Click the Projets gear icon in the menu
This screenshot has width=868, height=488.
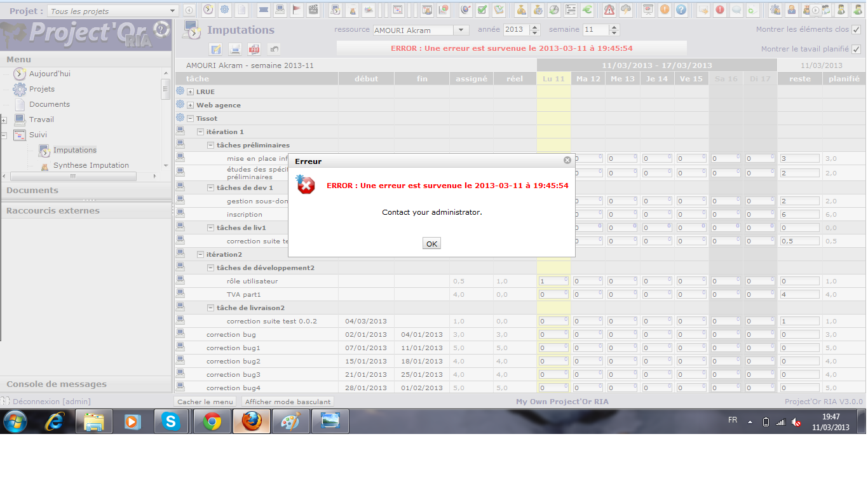tap(20, 89)
